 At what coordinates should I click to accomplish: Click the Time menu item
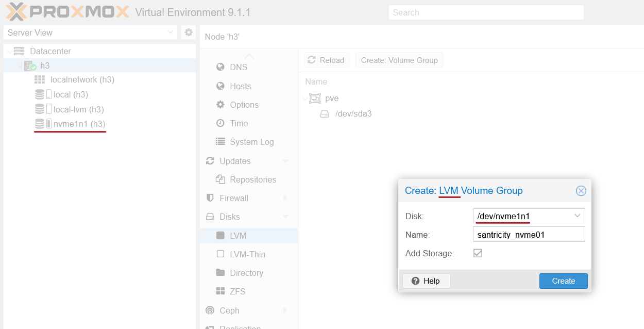pos(249,123)
